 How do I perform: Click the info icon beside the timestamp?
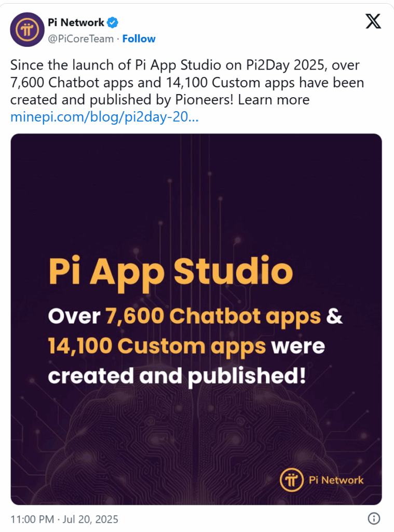[x=374, y=518]
